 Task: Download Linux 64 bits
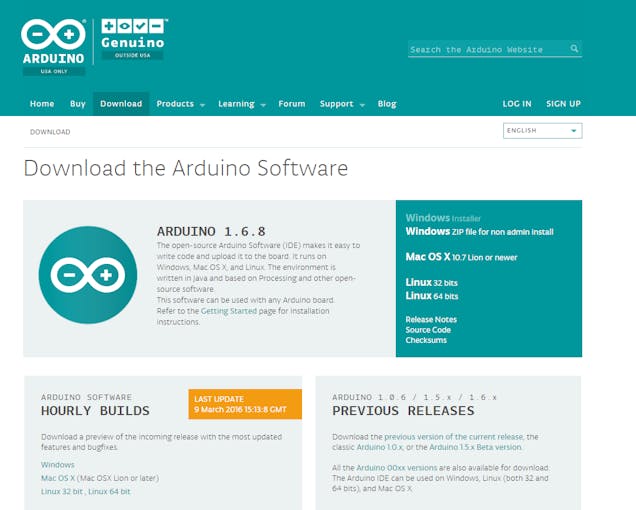tap(432, 296)
